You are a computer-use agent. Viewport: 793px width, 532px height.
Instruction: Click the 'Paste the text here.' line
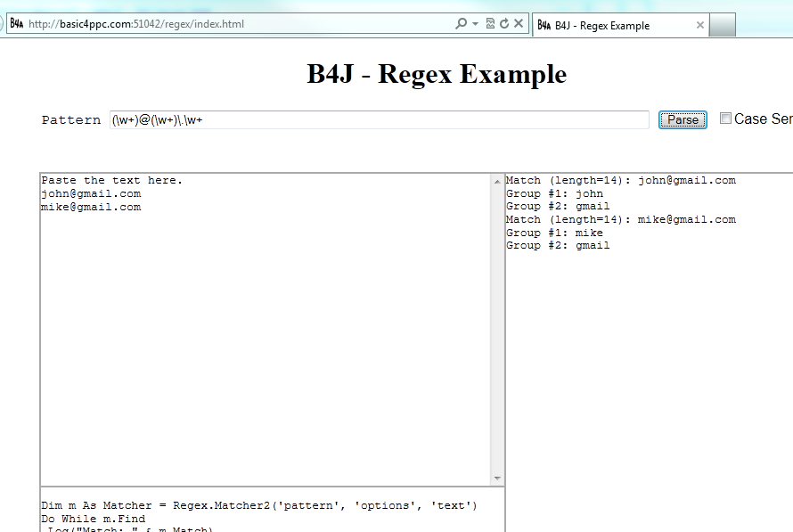coord(111,180)
